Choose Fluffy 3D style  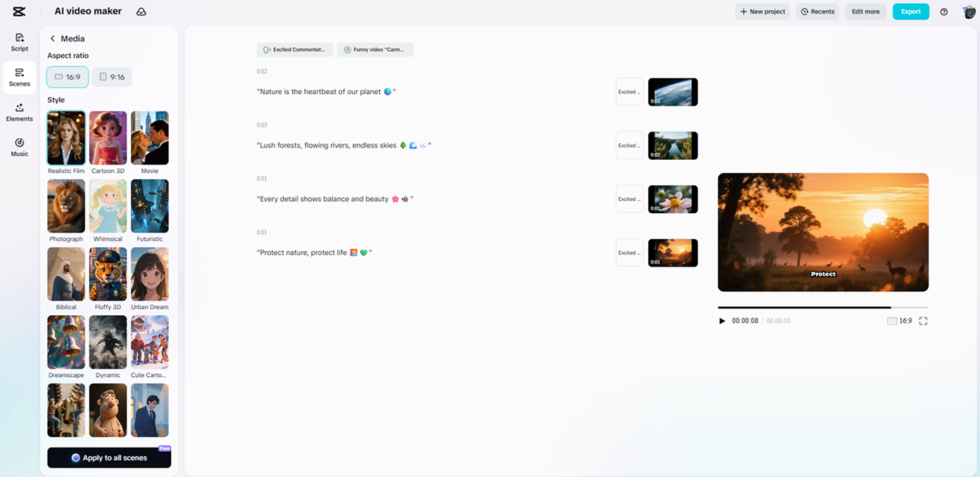click(x=108, y=279)
